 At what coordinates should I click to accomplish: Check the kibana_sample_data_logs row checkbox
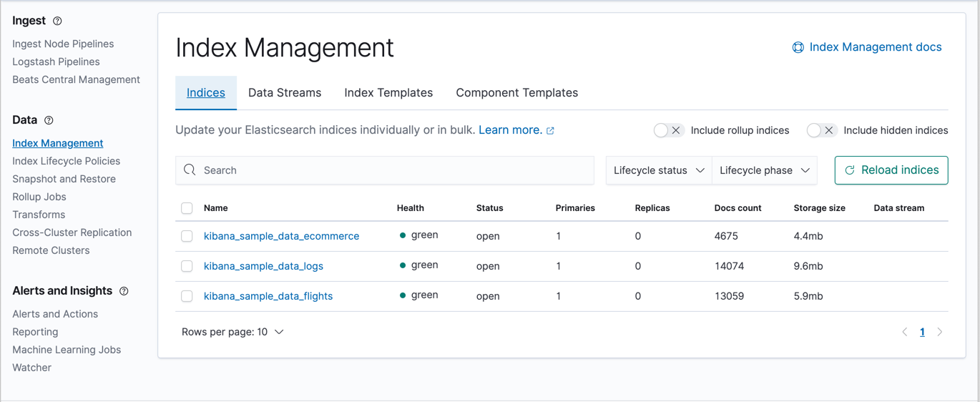pyautogui.click(x=187, y=266)
